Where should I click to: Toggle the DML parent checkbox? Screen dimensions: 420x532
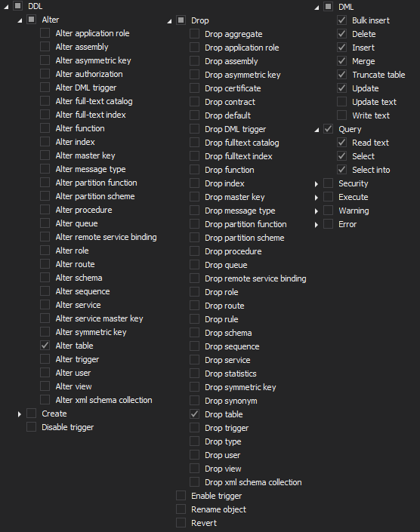328,7
